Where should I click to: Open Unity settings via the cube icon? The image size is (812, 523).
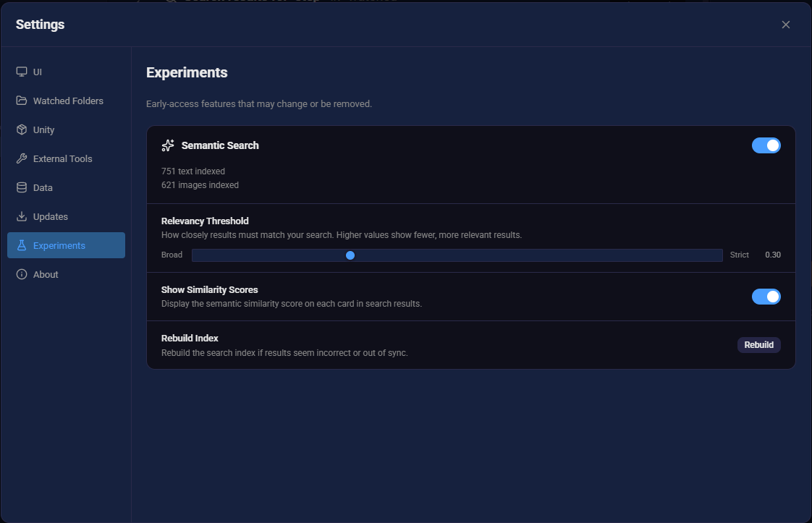[20, 129]
